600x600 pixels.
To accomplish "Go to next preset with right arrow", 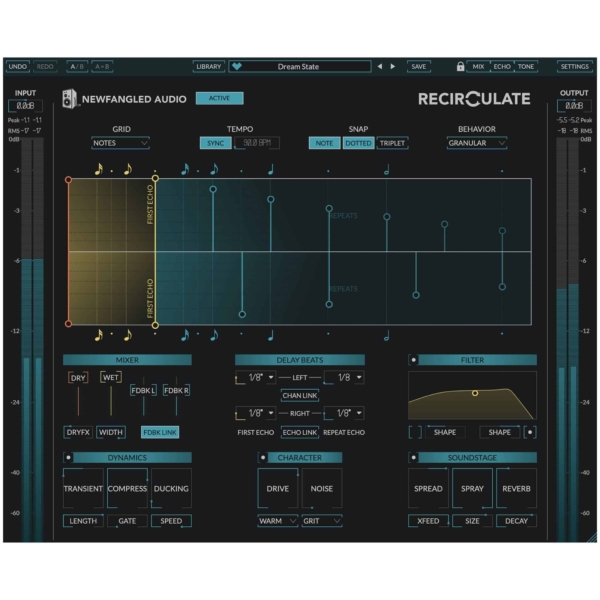I will [x=393, y=66].
